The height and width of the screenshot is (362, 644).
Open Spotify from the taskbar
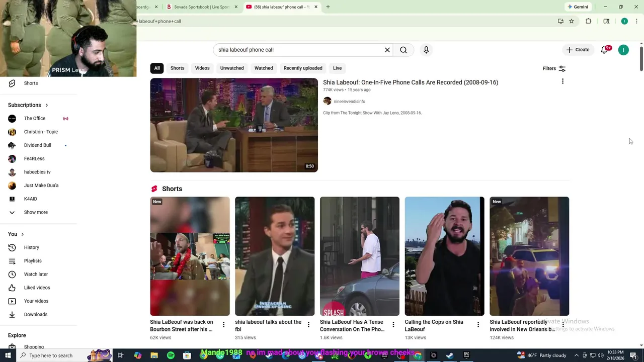point(171,355)
